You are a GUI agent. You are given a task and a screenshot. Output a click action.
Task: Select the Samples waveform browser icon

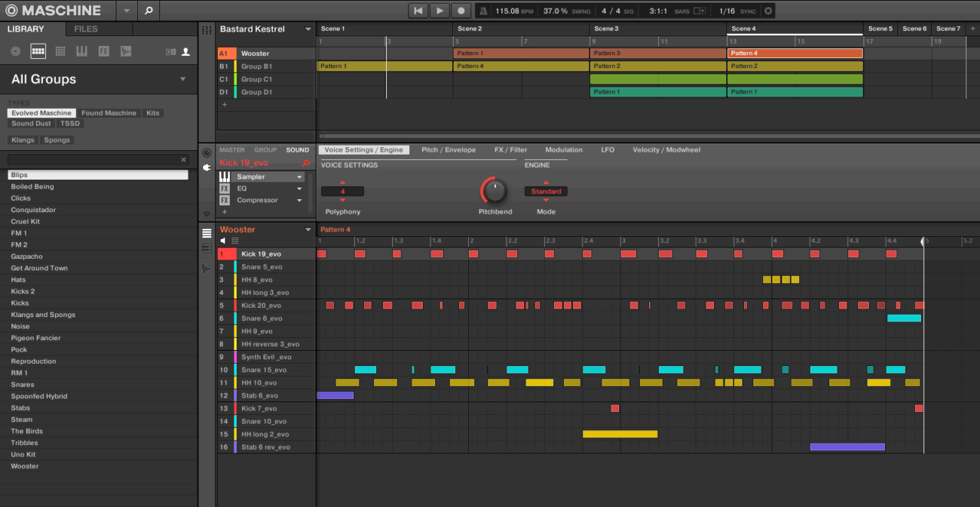125,51
